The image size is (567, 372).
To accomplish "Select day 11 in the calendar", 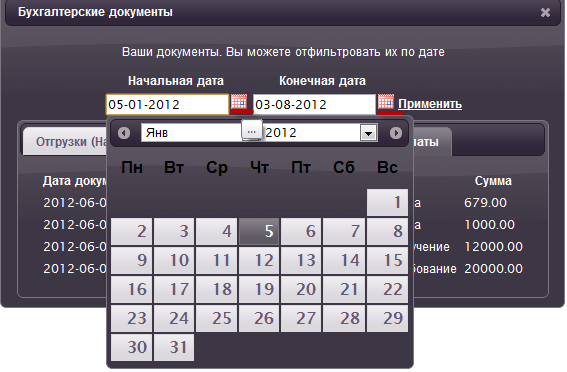I will click(x=217, y=260).
